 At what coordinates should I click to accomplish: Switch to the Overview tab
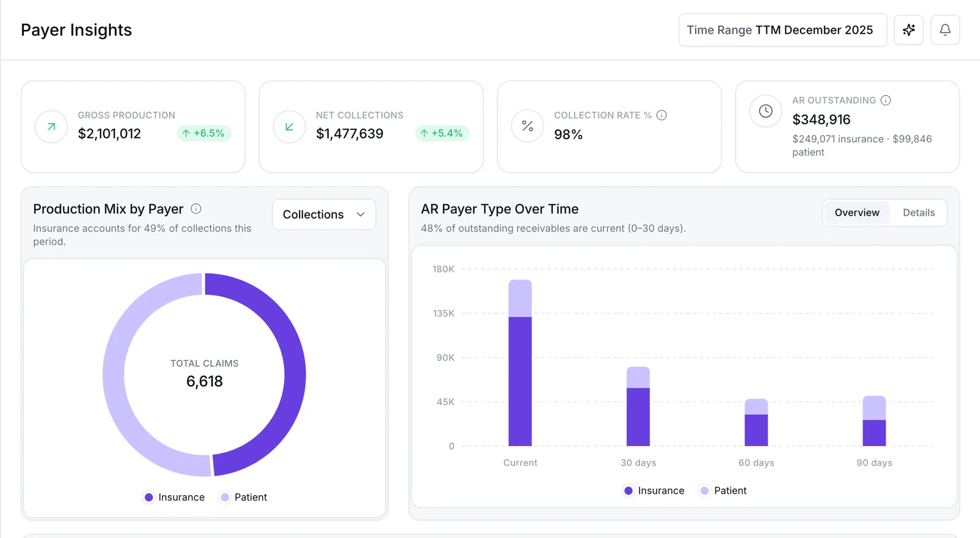tap(857, 213)
